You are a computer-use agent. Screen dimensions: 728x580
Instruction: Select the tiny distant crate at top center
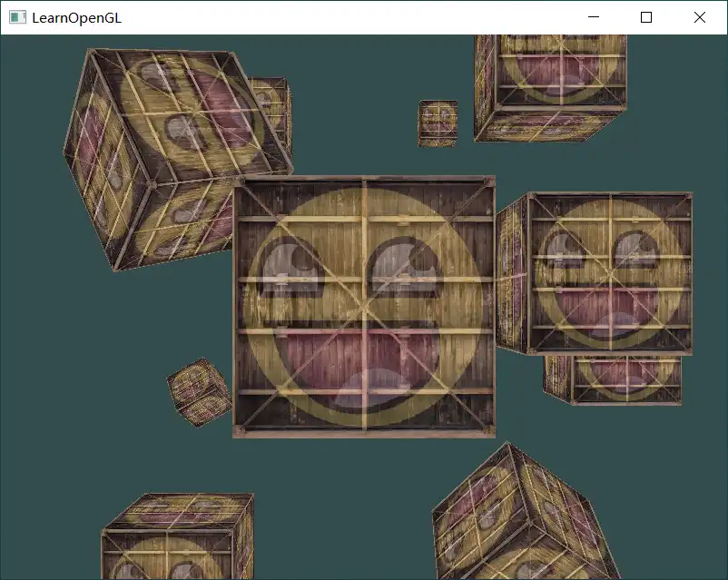coord(438,123)
